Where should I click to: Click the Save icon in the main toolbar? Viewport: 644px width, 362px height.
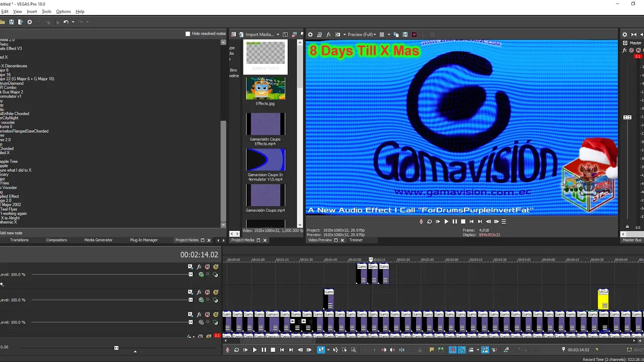(11, 22)
